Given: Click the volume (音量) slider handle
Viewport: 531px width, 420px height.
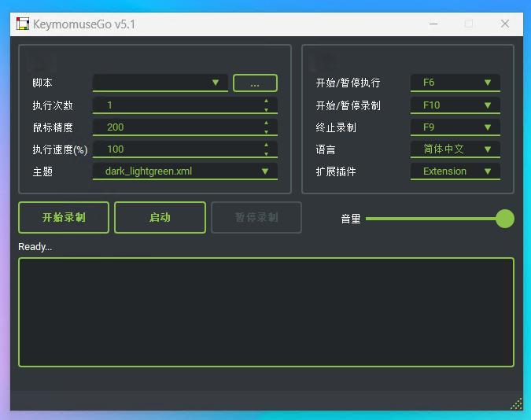Looking at the screenshot, I should [505, 219].
